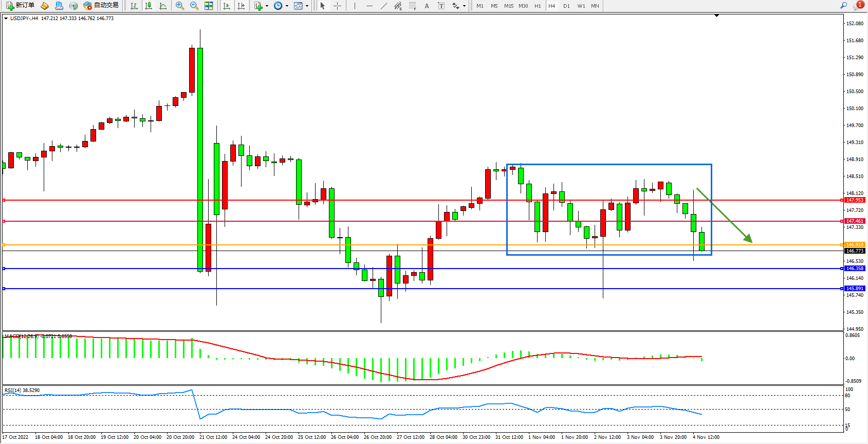Click the New Order (新订单) button
Image resolution: width=868 pixels, height=444 pixels.
pos(21,6)
